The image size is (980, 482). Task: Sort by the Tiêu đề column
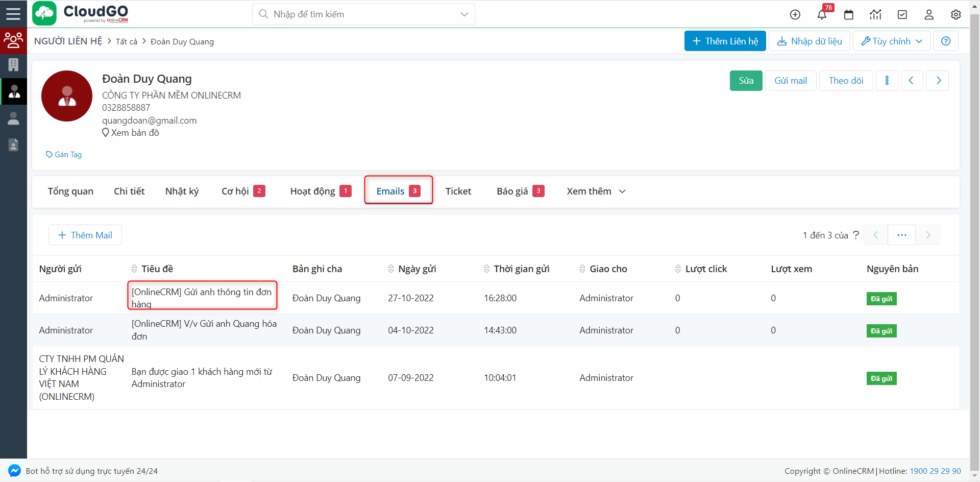point(157,269)
